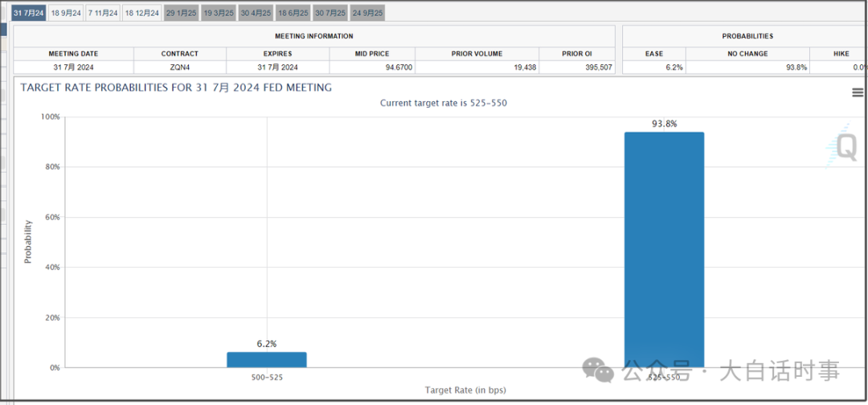Select the 31 7月24 meeting tab
868x405 pixels.
pos(28,13)
